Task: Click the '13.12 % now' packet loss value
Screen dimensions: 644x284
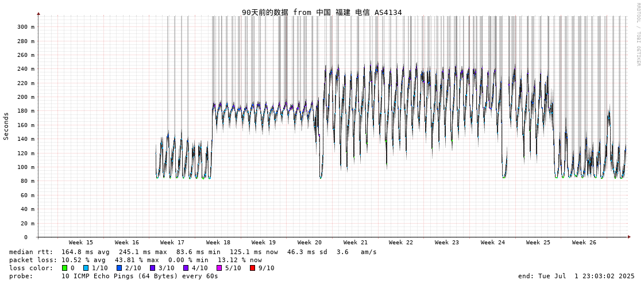Action: coord(240,260)
